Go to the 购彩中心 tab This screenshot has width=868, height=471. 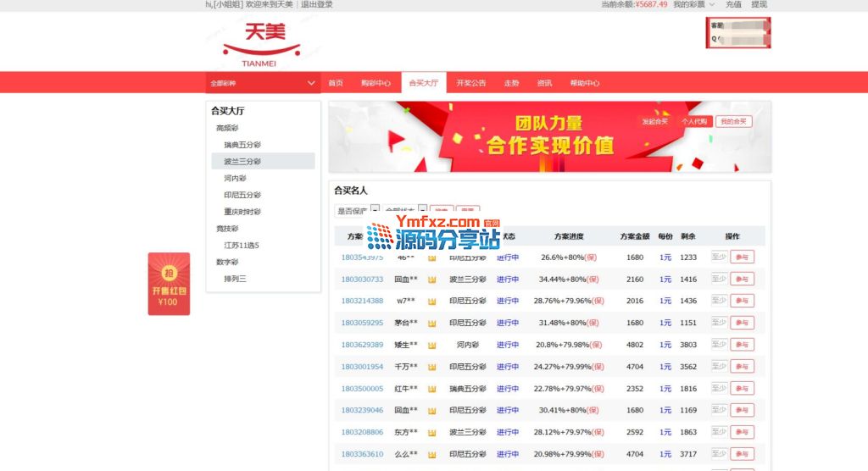click(x=376, y=83)
